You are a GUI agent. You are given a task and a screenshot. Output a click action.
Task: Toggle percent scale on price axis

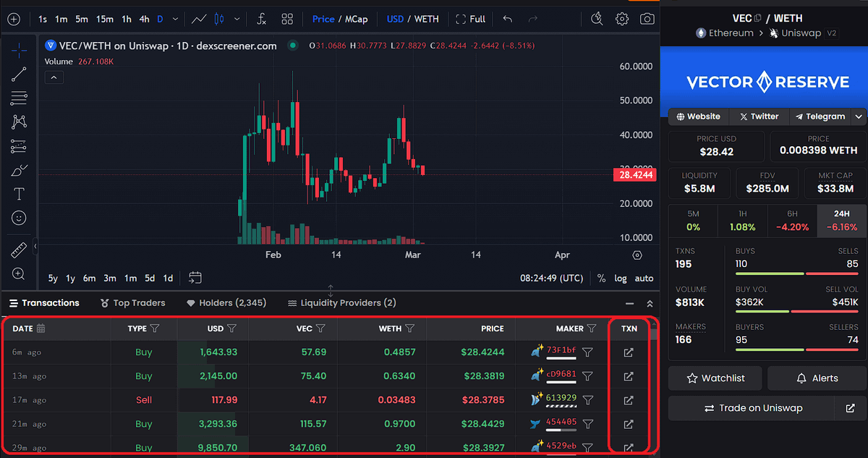(x=601, y=278)
